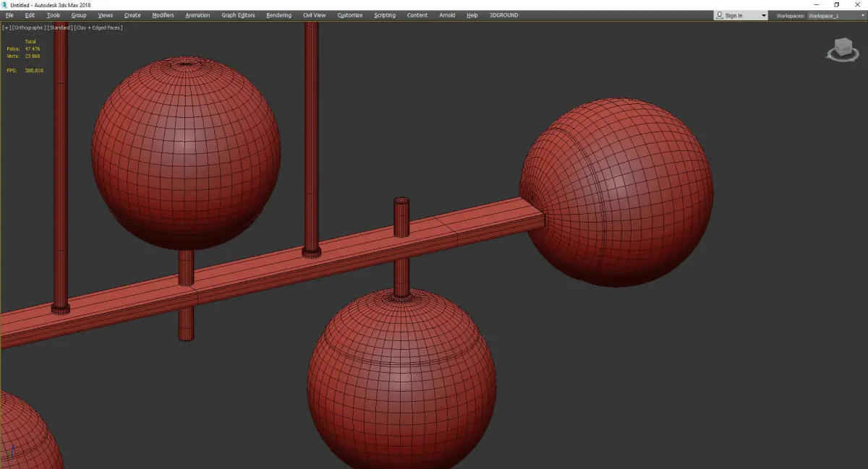Open the Create menu

(132, 15)
